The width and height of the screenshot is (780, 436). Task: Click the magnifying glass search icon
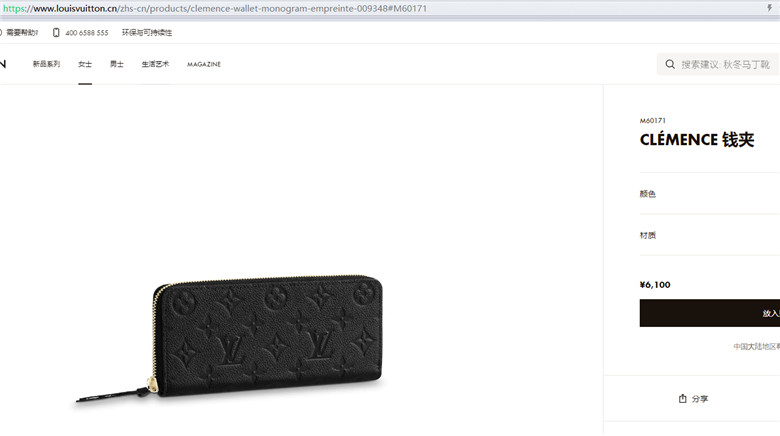point(670,64)
